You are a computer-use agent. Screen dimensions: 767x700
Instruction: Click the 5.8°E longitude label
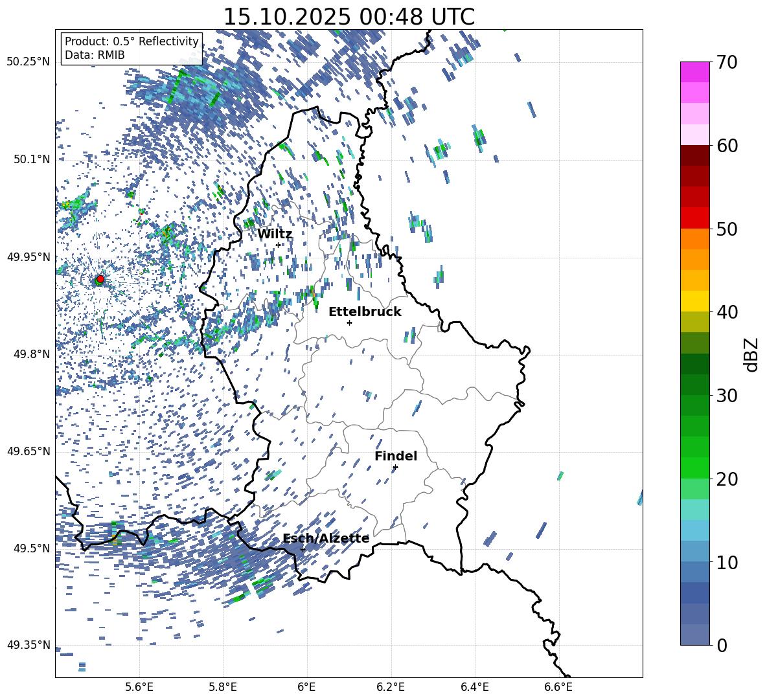pos(223,687)
